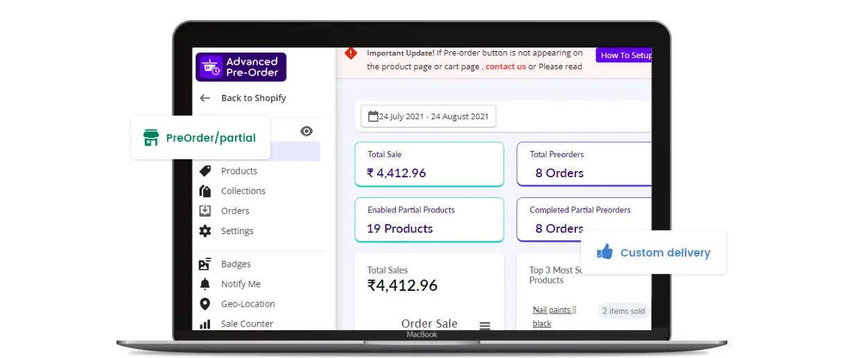This screenshot has width=868, height=358.
Task: Click the Settings gear icon
Action: point(205,231)
